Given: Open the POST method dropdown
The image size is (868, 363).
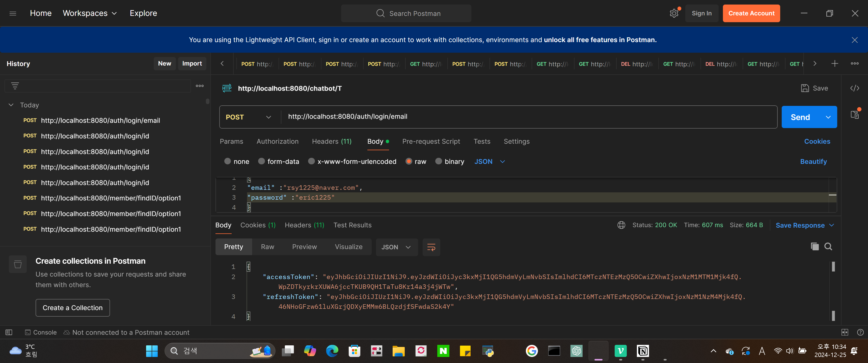Looking at the screenshot, I should click(248, 117).
